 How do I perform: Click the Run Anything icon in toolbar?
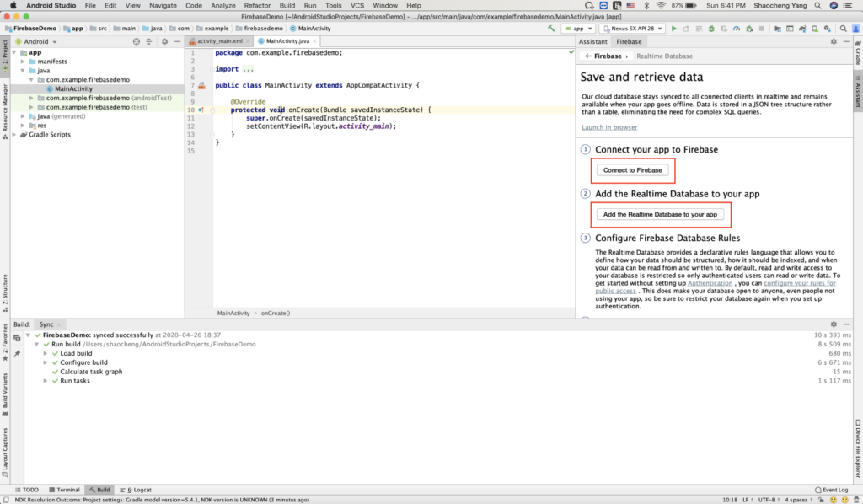[790, 29]
